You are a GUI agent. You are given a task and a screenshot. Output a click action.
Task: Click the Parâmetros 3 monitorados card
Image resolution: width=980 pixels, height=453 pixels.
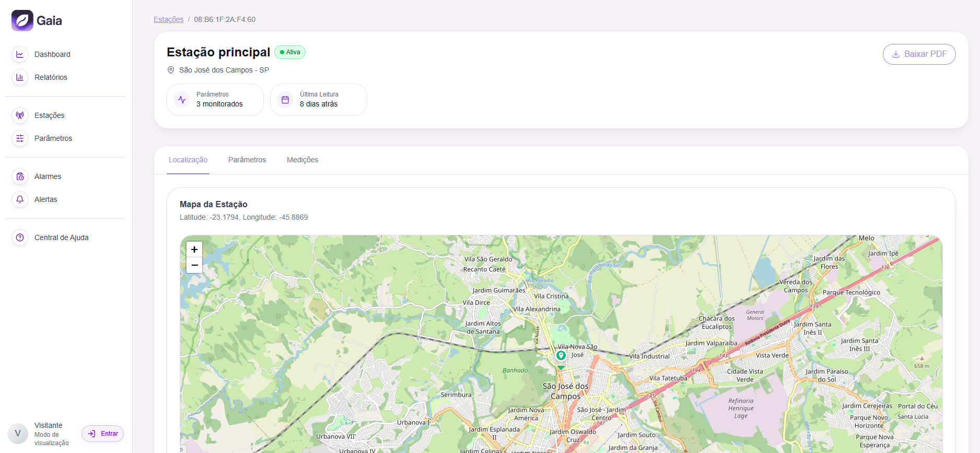(215, 100)
